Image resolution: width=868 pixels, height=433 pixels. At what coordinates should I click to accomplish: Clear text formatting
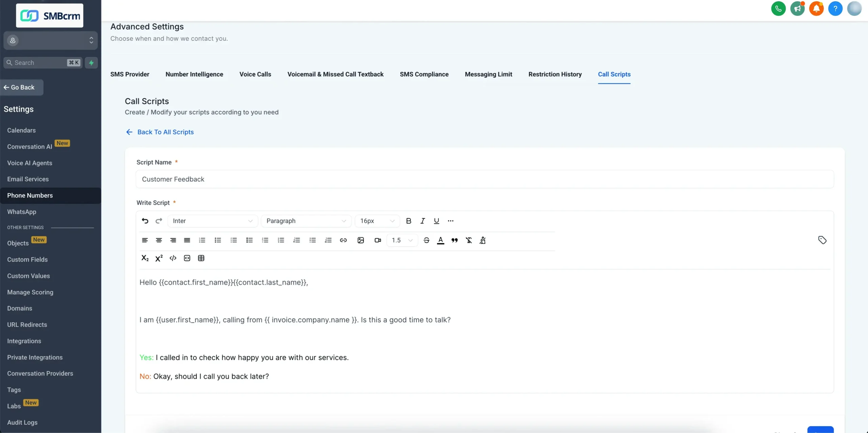click(x=469, y=240)
